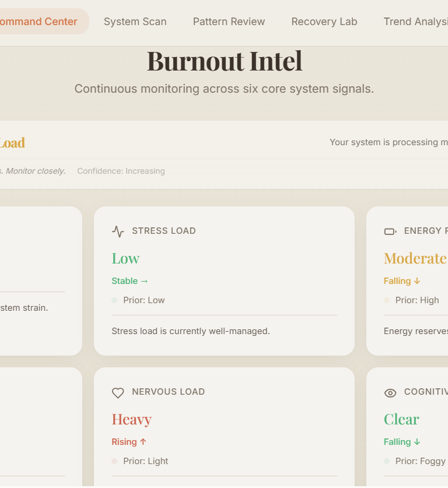The image size is (448, 488).
Task: Click the 'Monitor closely.' note
Action: pyautogui.click(x=36, y=171)
